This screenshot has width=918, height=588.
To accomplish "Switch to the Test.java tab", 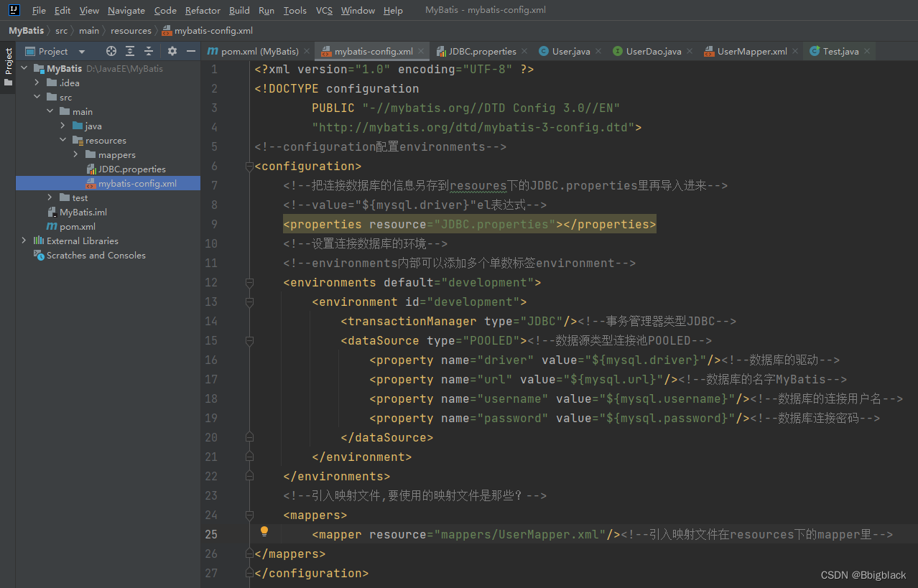I will pos(839,51).
